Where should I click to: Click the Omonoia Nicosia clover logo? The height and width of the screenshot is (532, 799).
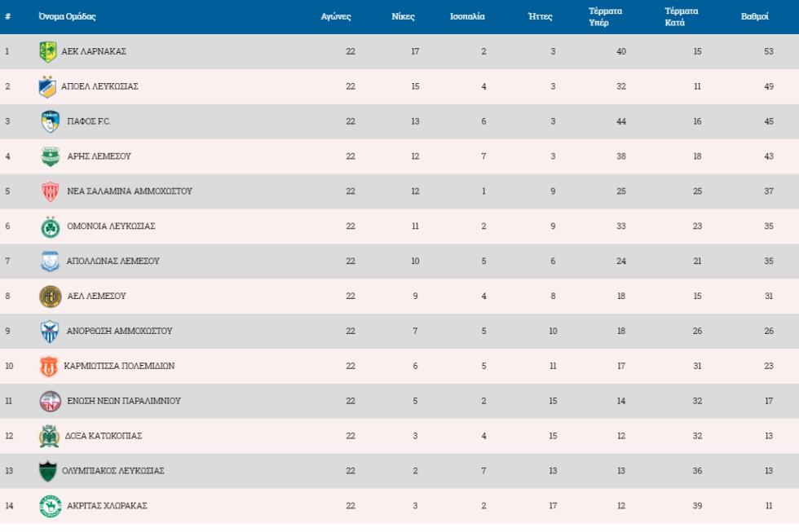(x=51, y=226)
